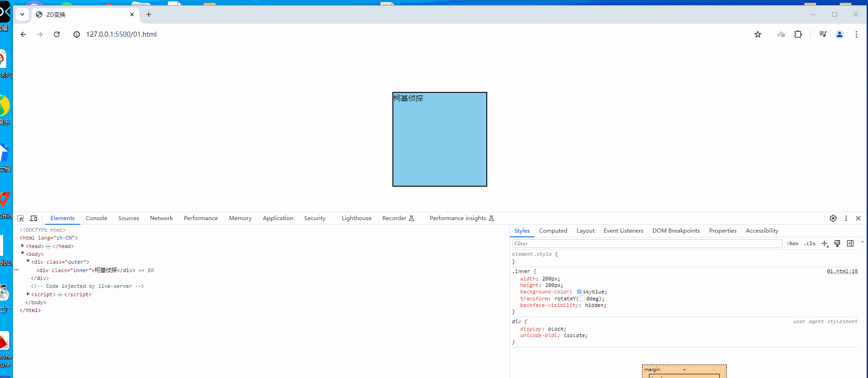Open the Memory panel

click(240, 218)
